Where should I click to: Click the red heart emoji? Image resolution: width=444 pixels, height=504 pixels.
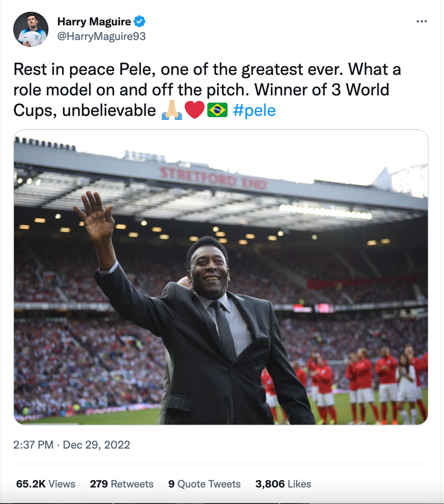(x=194, y=110)
